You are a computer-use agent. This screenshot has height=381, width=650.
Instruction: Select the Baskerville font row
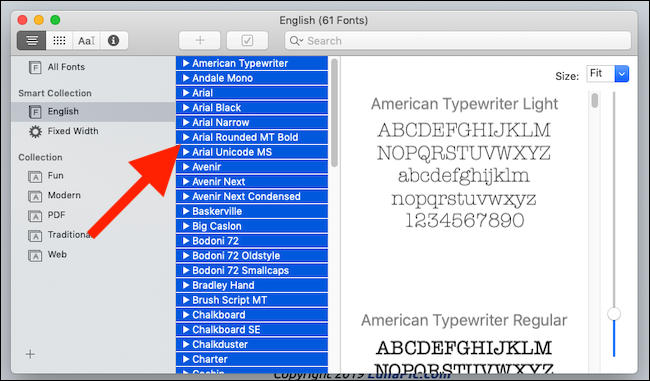coord(252,211)
